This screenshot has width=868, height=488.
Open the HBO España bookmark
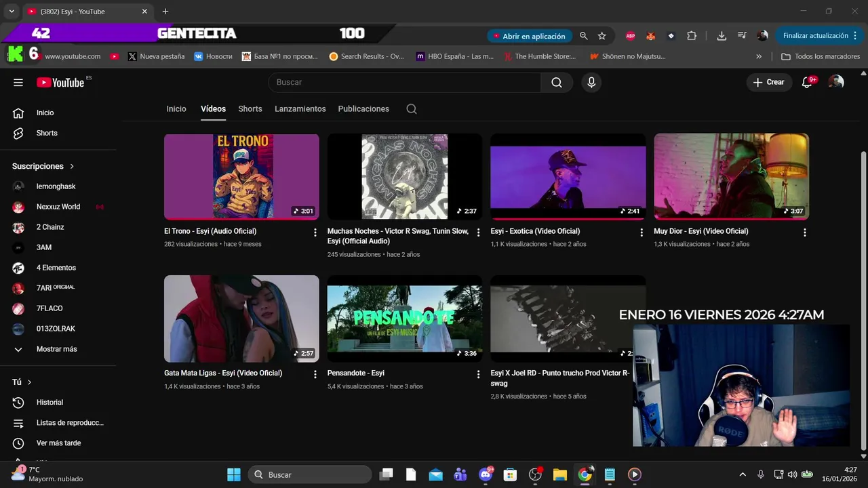[455, 57]
